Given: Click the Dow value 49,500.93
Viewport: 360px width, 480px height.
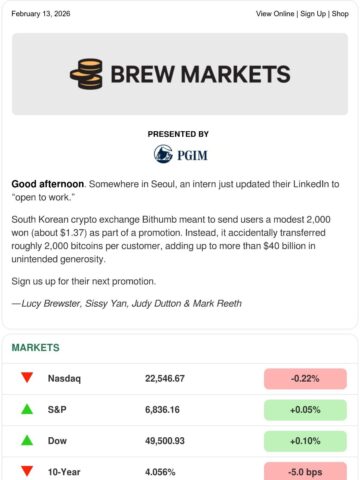Looking at the screenshot, I should 165,441.
